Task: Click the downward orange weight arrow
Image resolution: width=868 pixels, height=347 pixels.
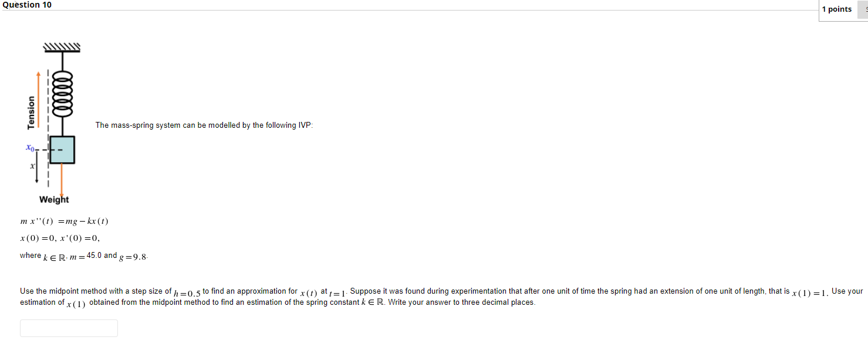Action: 62,180
